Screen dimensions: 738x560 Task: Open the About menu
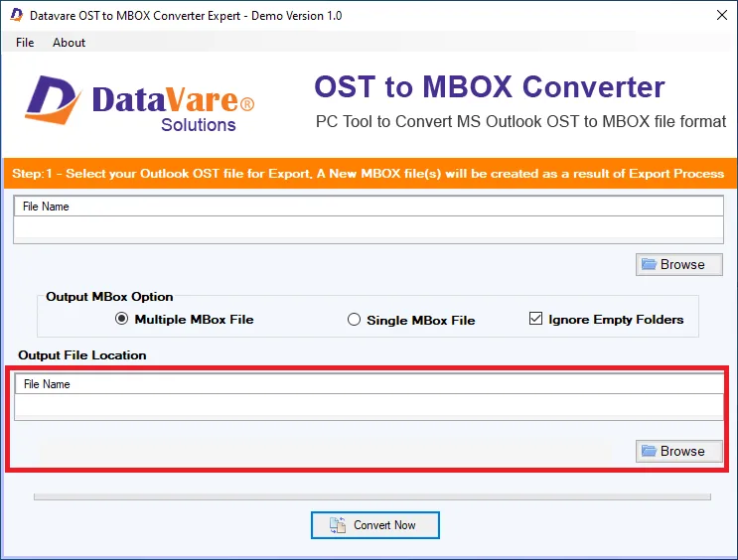tap(69, 43)
